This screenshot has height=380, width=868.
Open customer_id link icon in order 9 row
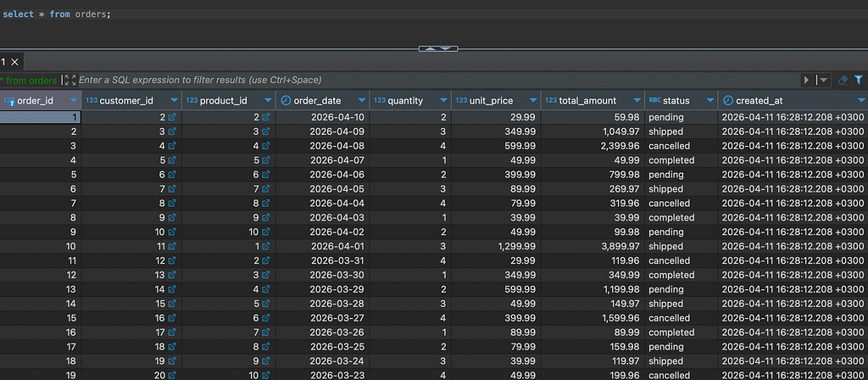coord(171,232)
